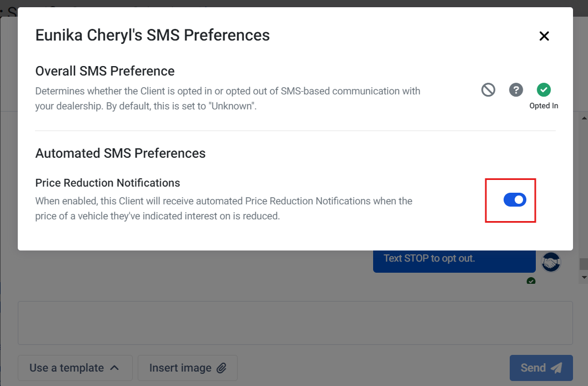This screenshot has width=588, height=386.
Task: Select the Opted Out prohibition icon
Action: tap(488, 90)
